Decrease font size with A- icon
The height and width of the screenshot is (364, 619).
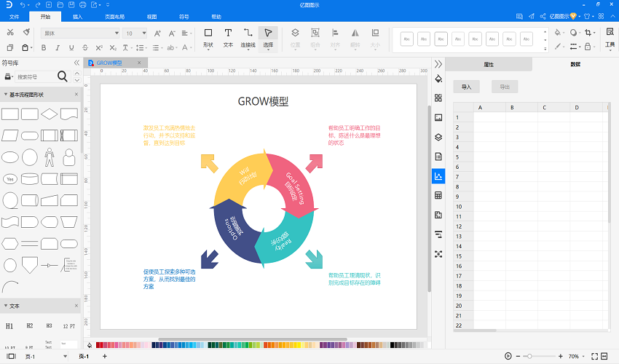(x=172, y=33)
